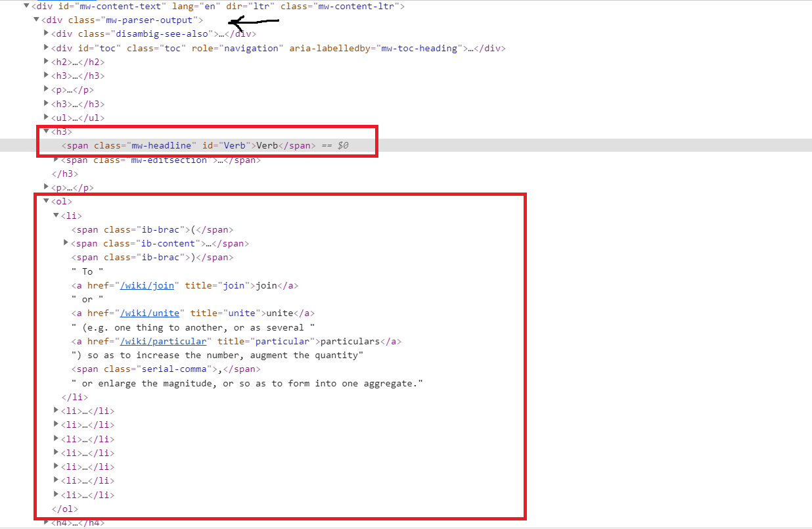Screen dimensions: 812x529
Task: Collapse the expanded li element
Action: pos(56,216)
